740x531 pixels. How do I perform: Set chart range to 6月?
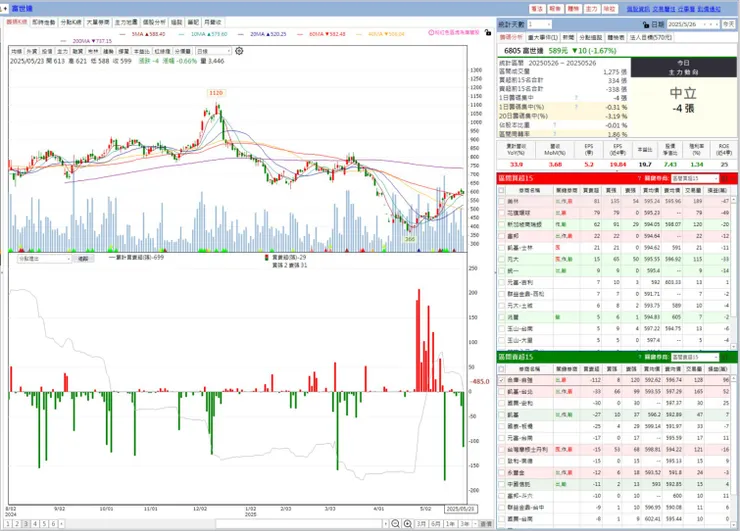(436, 524)
